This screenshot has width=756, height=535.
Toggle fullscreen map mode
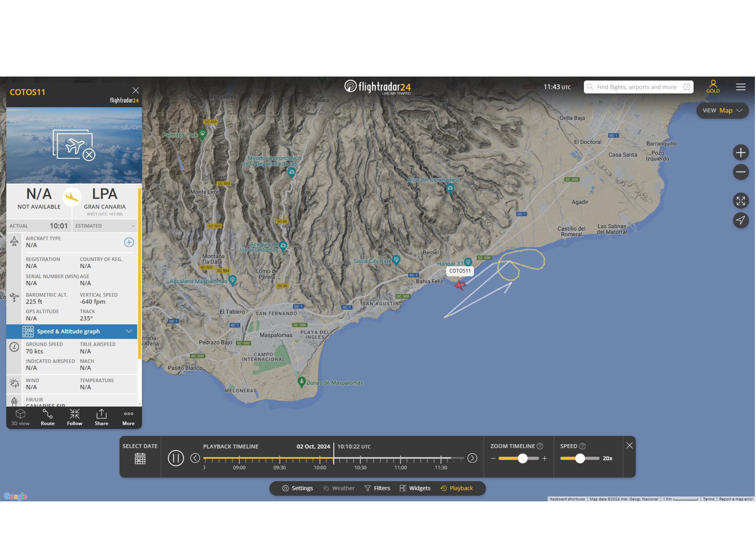pyautogui.click(x=741, y=201)
